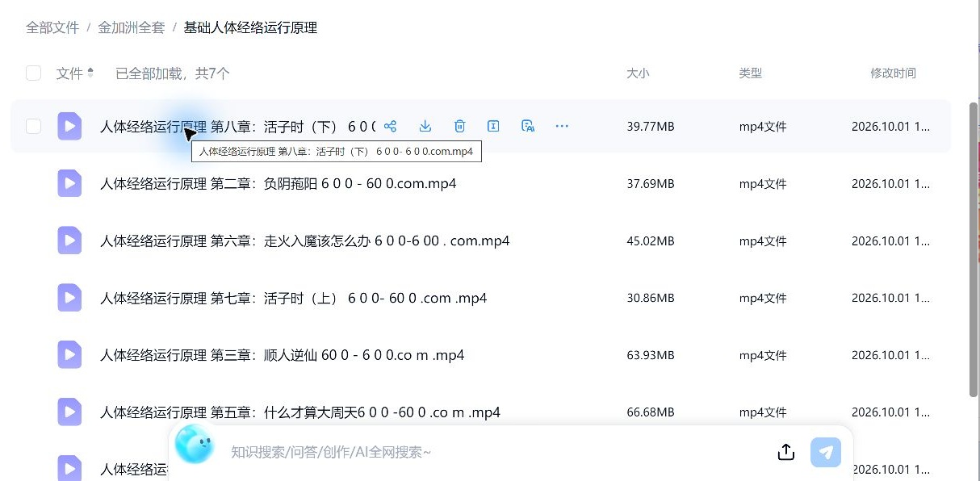Image resolution: width=980 pixels, height=481 pixels.
Task: Click the 30.86MB size value
Action: (651, 299)
